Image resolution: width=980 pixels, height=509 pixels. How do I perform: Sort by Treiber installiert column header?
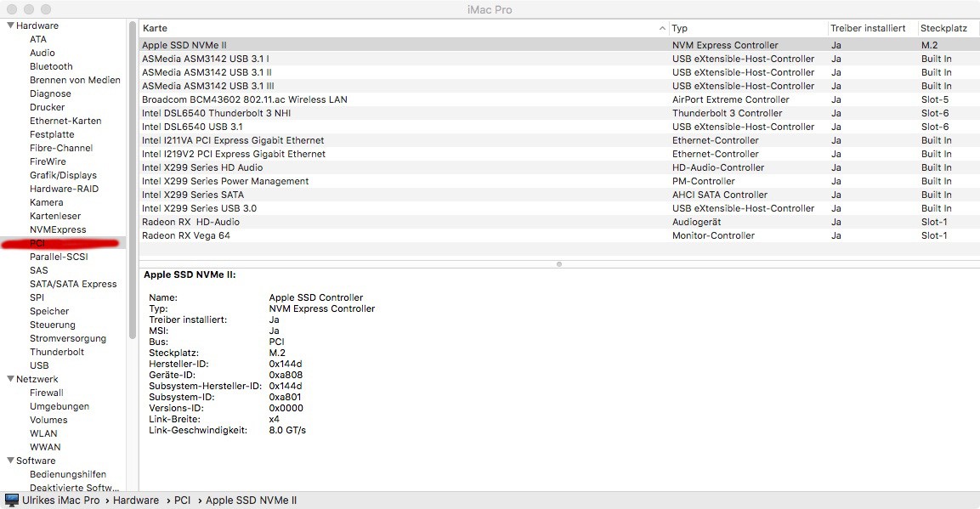[x=871, y=28]
